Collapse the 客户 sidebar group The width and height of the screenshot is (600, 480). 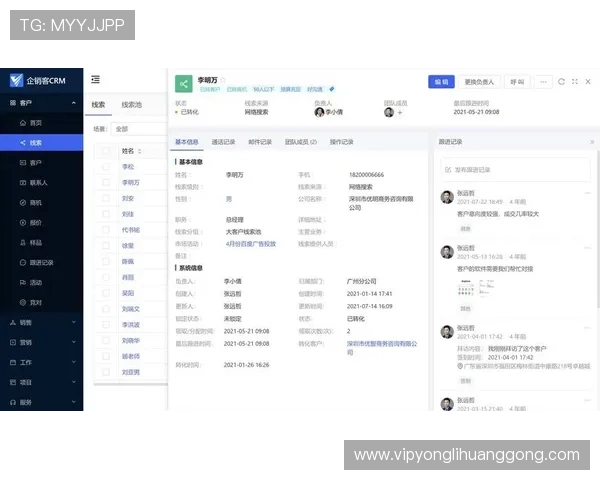pos(73,103)
